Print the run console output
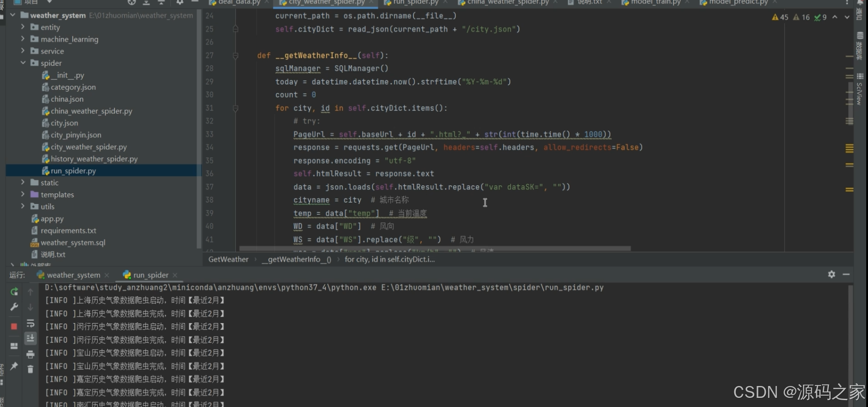This screenshot has height=407, width=868. tap(31, 354)
